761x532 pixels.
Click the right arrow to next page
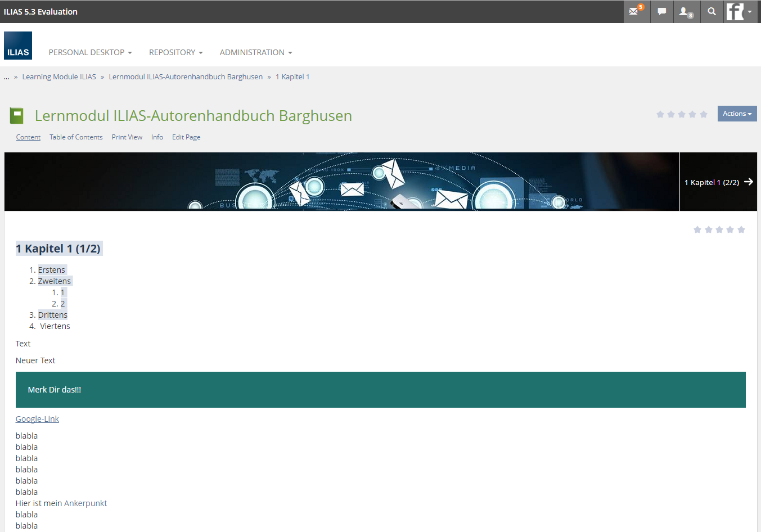pyautogui.click(x=748, y=182)
